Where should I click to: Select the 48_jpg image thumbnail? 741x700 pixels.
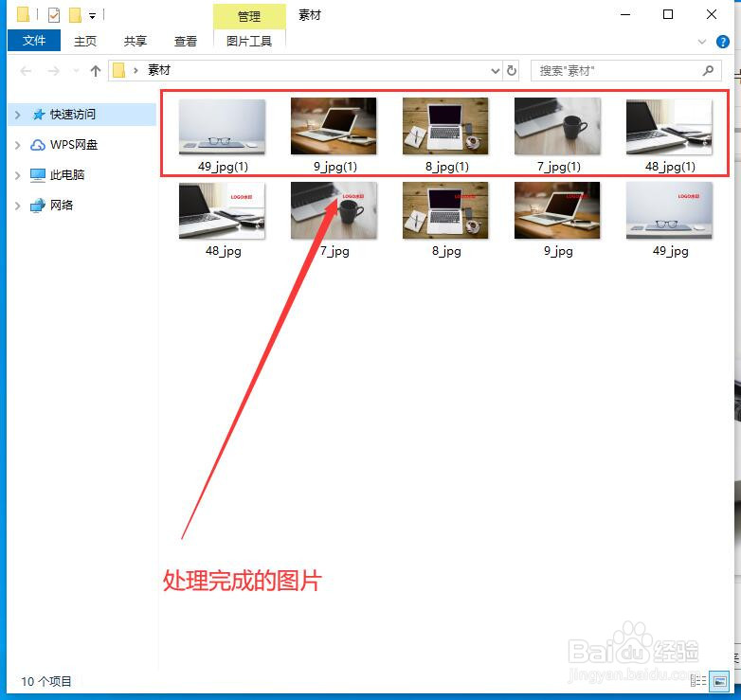(x=222, y=210)
